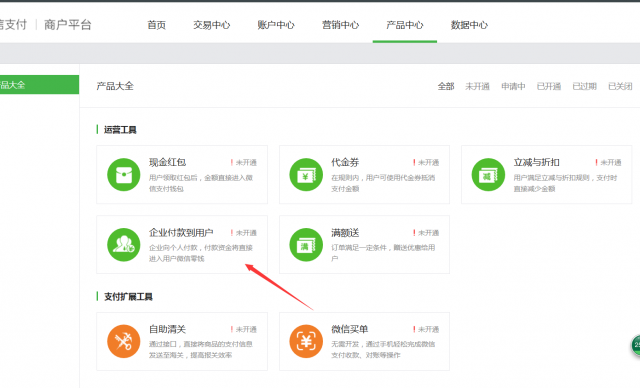Click the 自助清关 card description text
This screenshot has width=640, height=388.
click(x=201, y=350)
